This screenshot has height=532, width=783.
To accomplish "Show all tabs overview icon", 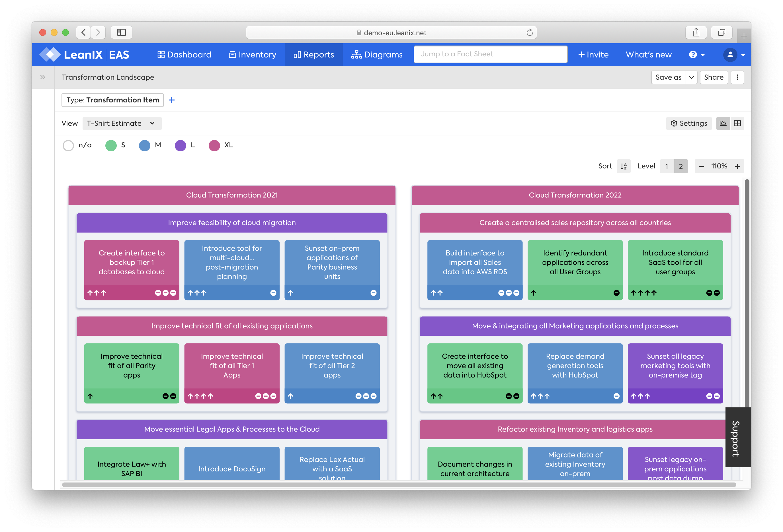I will tap(721, 32).
